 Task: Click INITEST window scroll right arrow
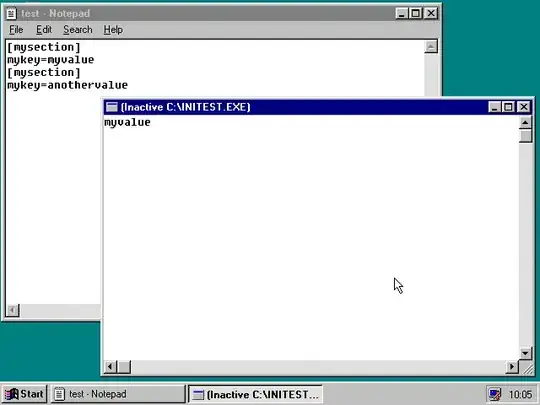(512, 367)
